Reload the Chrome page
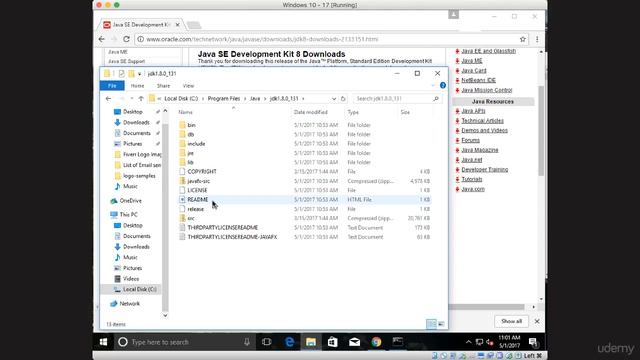 126,39
